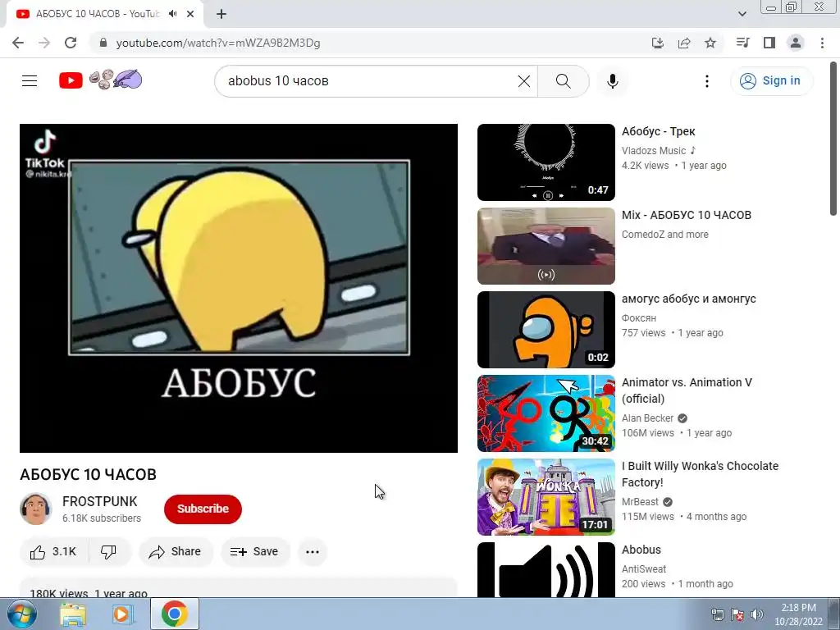Viewport: 840px width, 630px height.
Task: Open амогус абобус и амонгус title
Action: [x=688, y=299]
